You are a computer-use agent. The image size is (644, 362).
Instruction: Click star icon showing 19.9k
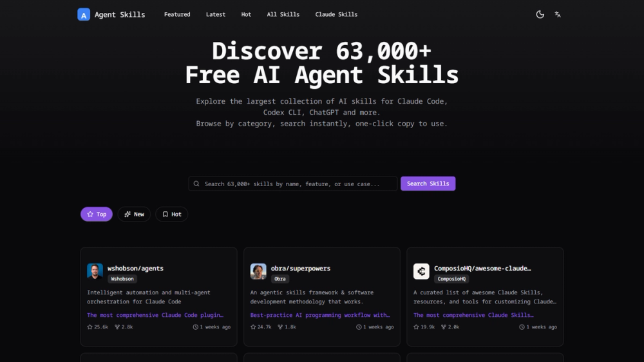416,327
